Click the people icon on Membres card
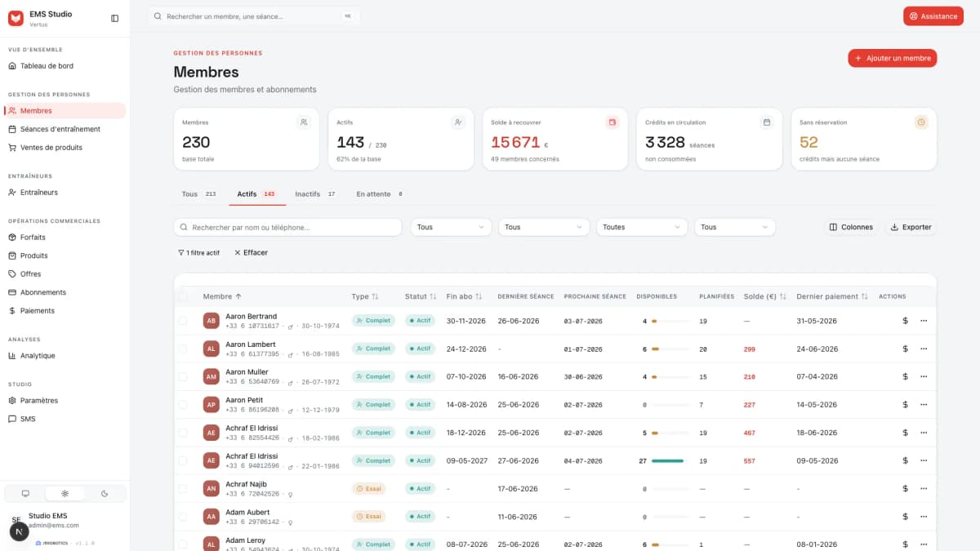This screenshot has height=551, width=980. (304, 122)
